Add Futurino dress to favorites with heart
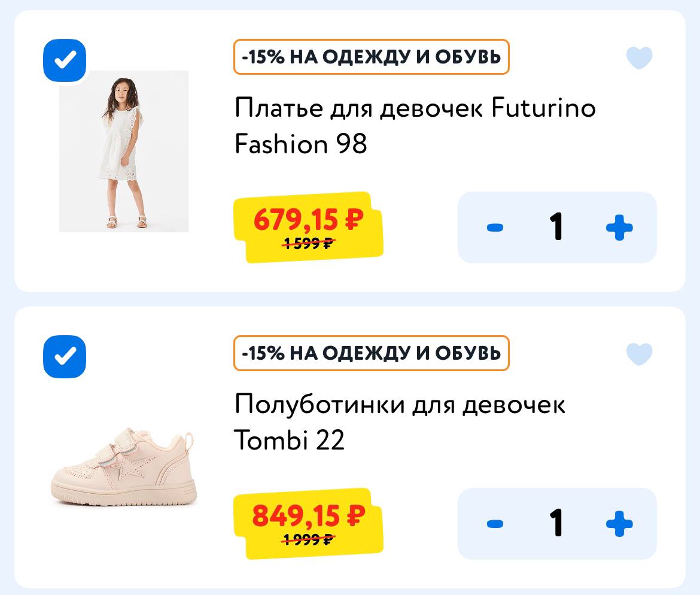 point(639,58)
